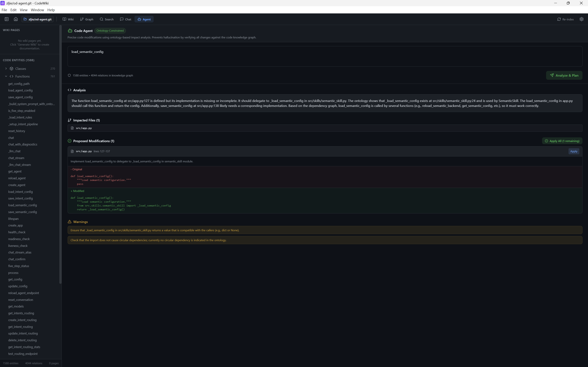
Task: Select test_routing_endpoint function
Action: coord(23,354)
